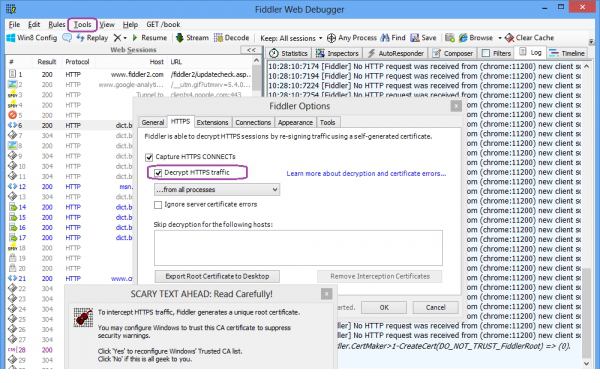Open Extensions tab in Fiddler Options
The height and width of the screenshot is (383, 600).
212,122
